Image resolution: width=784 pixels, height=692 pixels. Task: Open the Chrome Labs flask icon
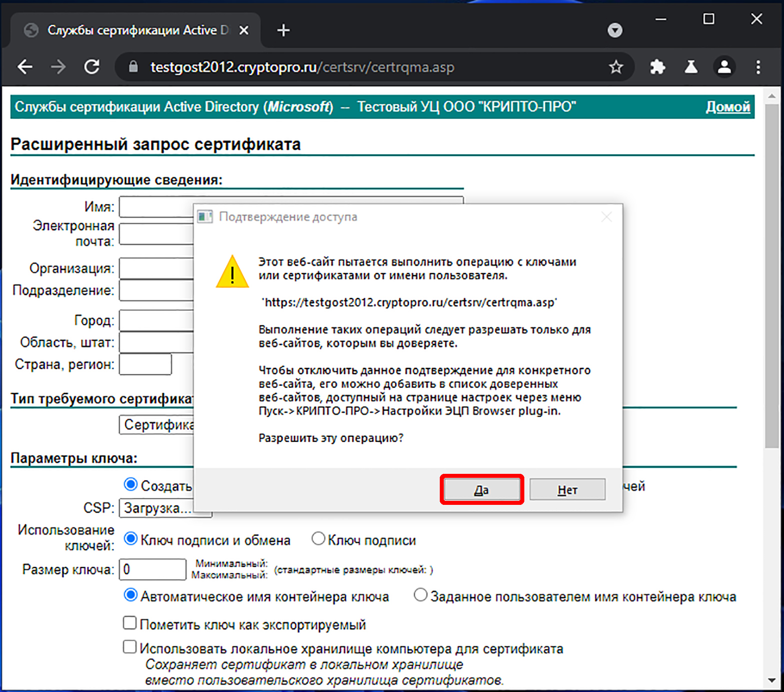point(691,67)
